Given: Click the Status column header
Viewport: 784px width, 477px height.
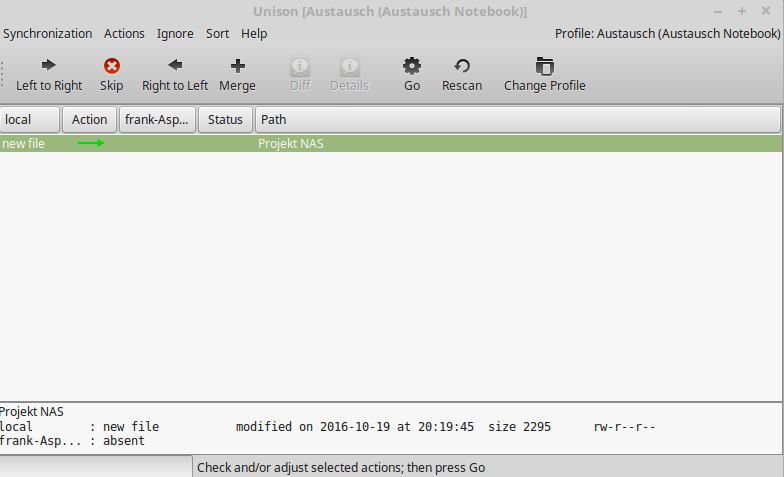Looking at the screenshot, I should point(226,120).
